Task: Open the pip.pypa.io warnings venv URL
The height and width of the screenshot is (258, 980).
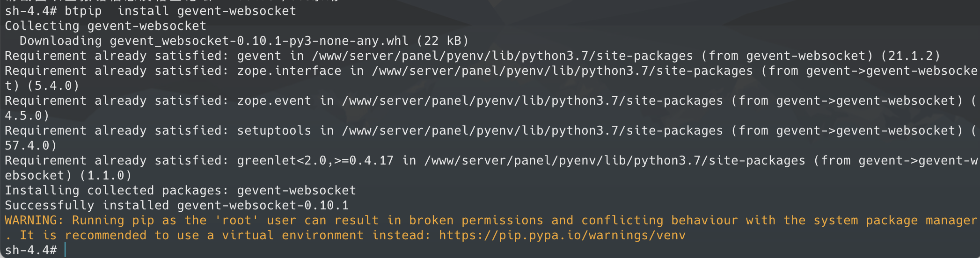Action: coord(562,235)
